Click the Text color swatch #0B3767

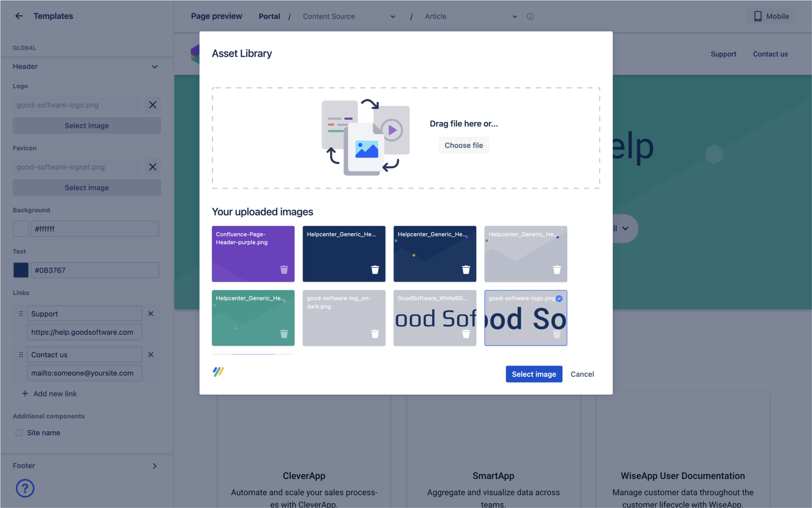21,270
